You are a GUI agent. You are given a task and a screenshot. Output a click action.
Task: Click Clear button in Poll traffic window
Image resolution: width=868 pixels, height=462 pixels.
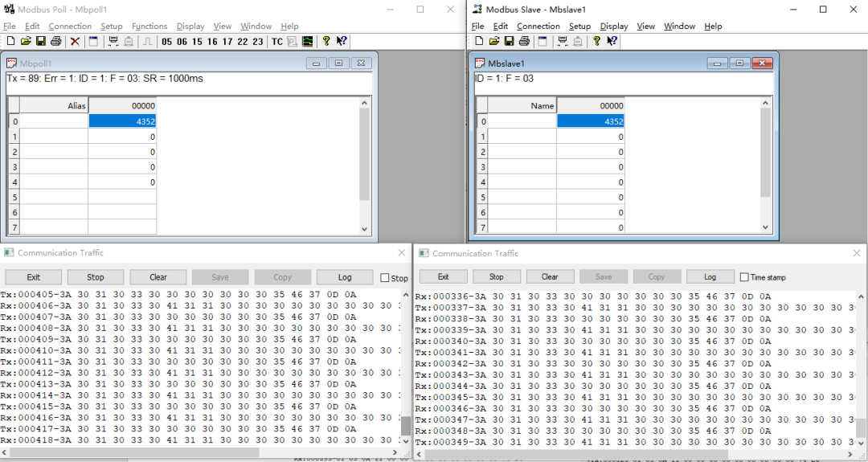[158, 277]
